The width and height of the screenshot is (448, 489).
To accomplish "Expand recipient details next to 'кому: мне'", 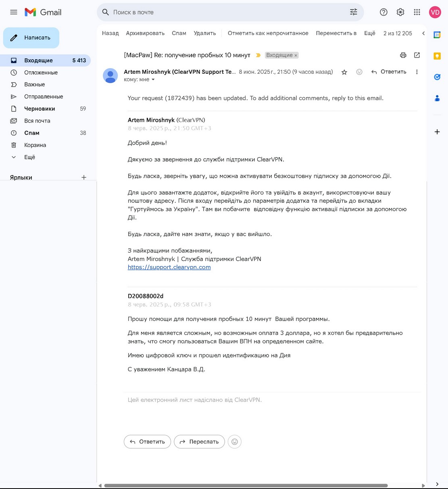I will pyautogui.click(x=153, y=80).
